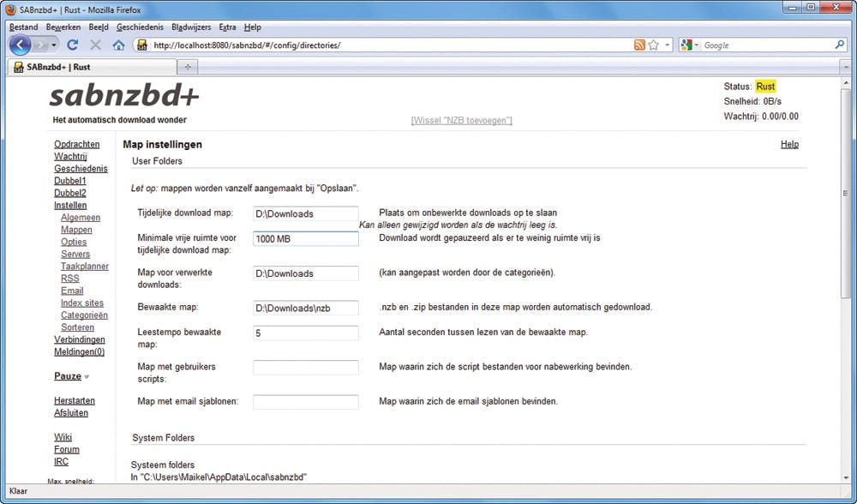Viewport: 857px width, 504px height.
Task: Click the search magnifier icon
Action: 840,45
